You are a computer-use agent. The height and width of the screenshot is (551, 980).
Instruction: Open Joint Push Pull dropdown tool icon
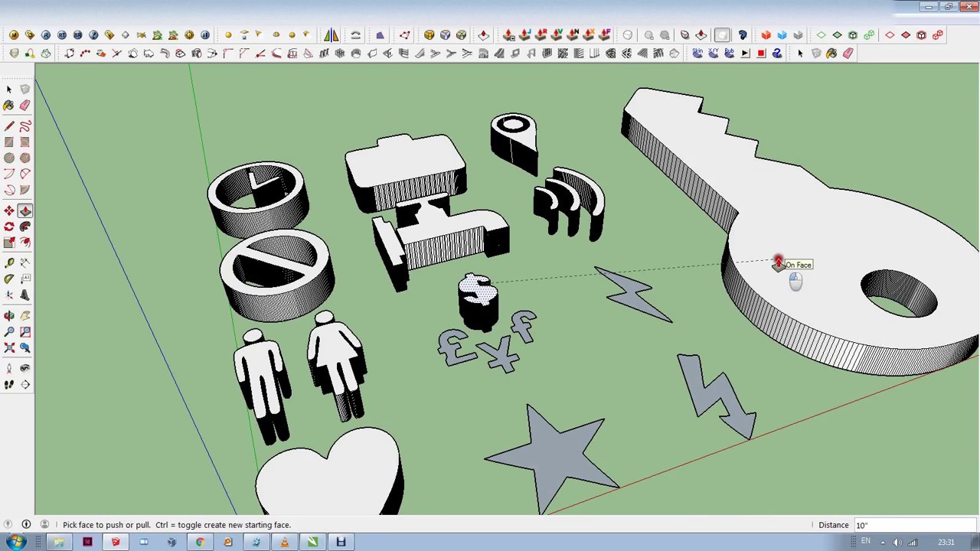tap(508, 35)
